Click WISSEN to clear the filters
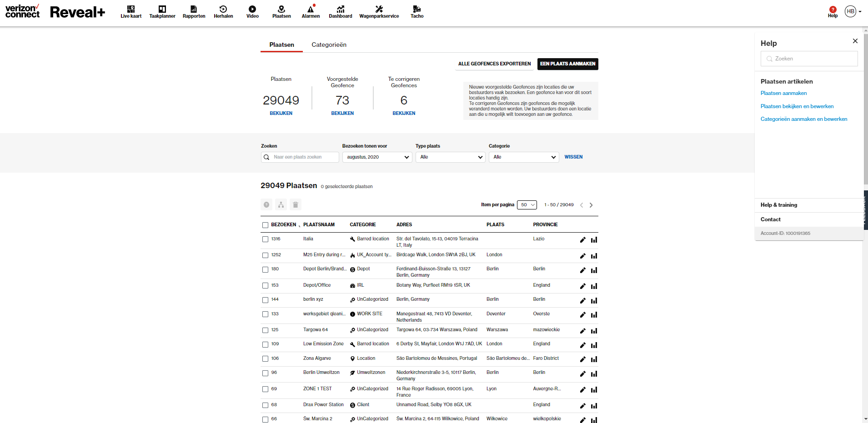 (x=573, y=157)
